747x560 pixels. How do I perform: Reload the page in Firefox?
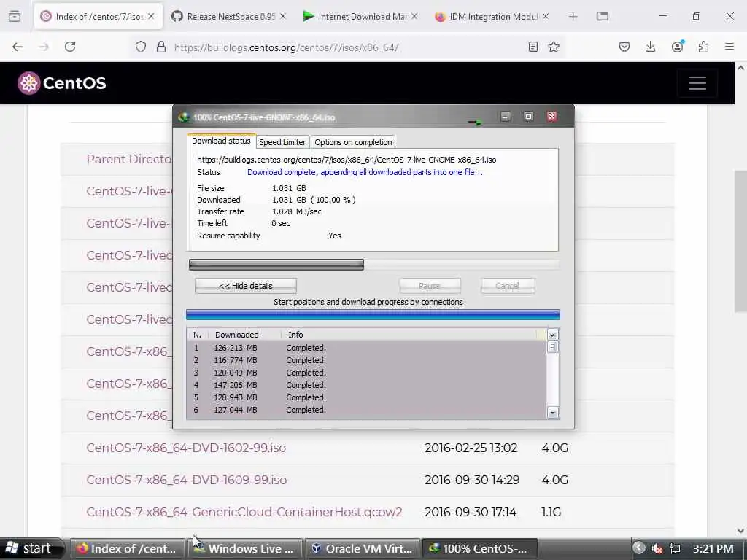(70, 47)
